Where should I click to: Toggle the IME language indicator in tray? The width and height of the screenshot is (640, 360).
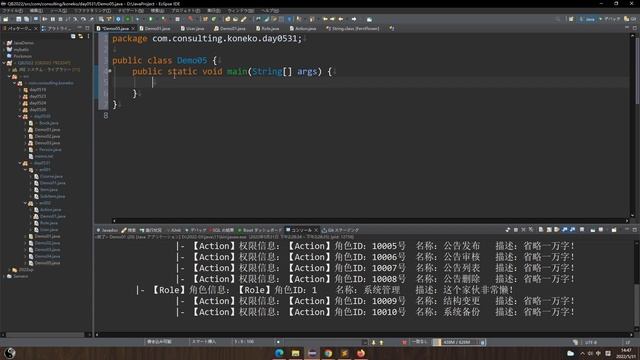598,353
